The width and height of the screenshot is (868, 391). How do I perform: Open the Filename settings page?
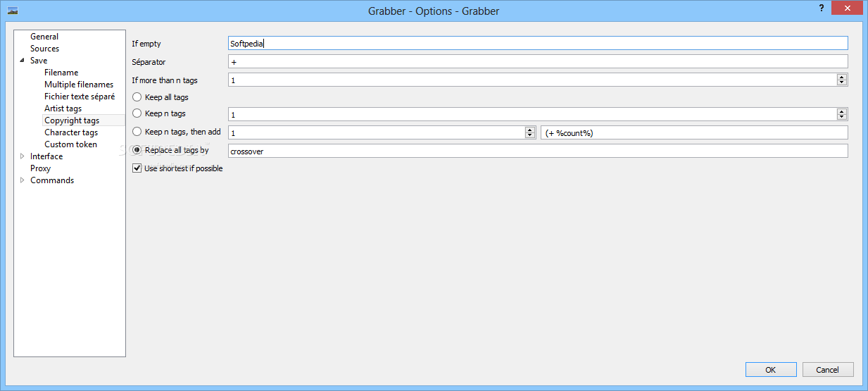pos(61,73)
